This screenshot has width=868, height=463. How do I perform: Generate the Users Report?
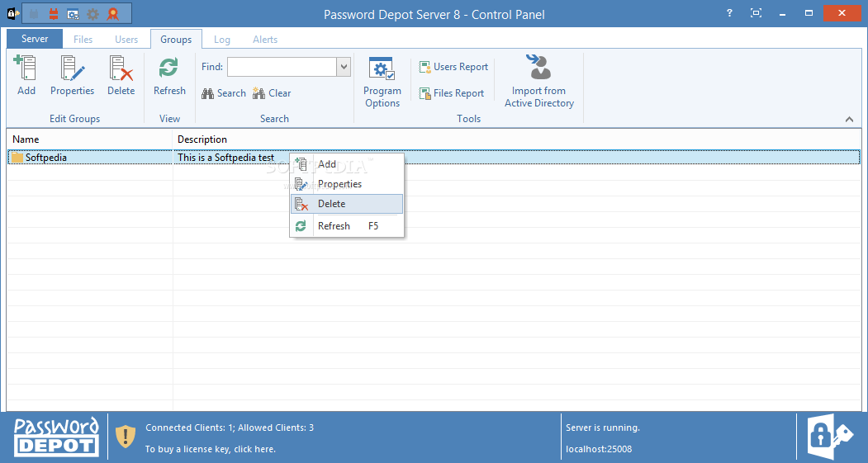pyautogui.click(x=453, y=67)
